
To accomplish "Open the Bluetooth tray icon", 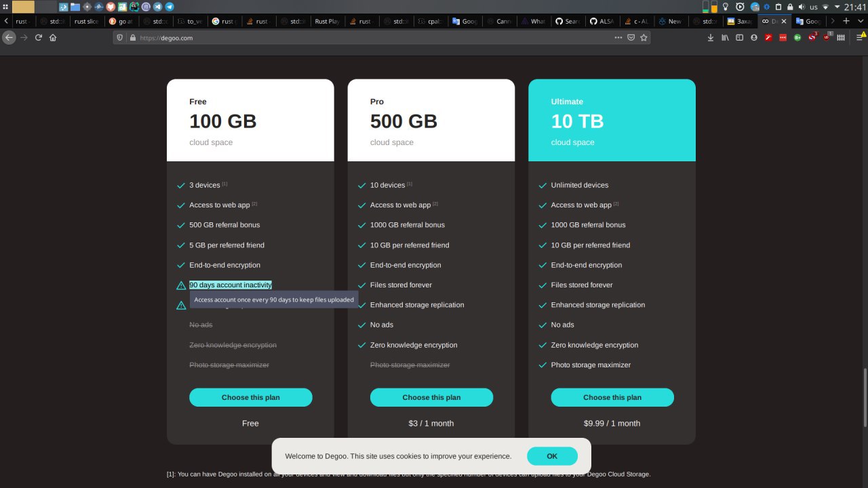I will [766, 7].
